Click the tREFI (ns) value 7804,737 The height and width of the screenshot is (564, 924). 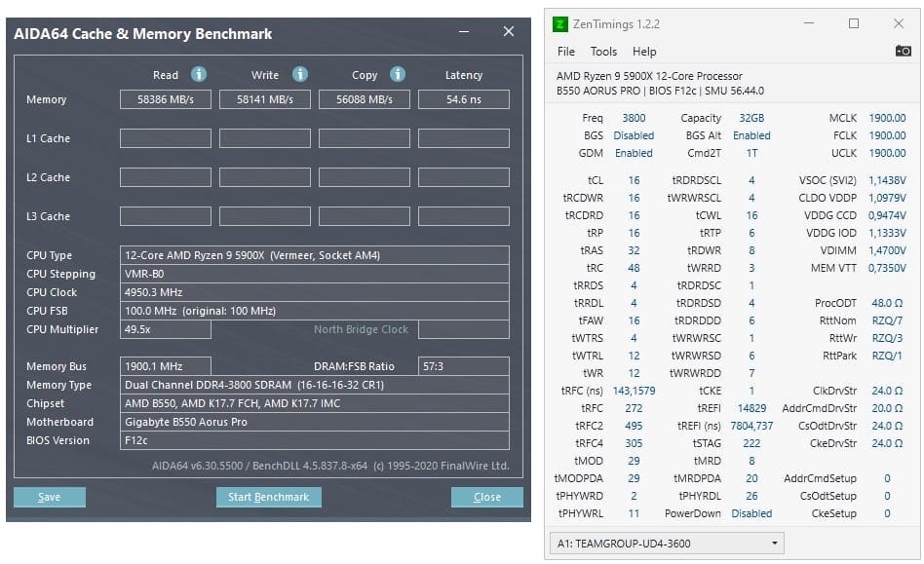tap(751, 426)
